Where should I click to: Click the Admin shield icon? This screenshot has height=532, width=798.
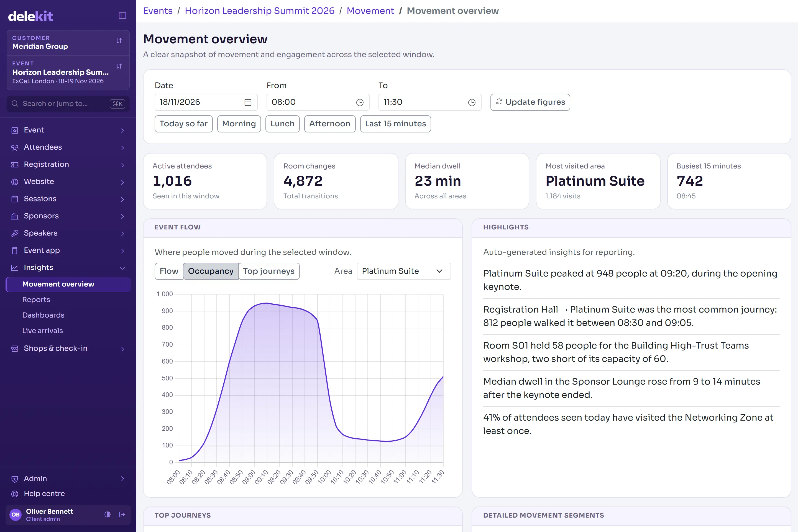coord(15,479)
